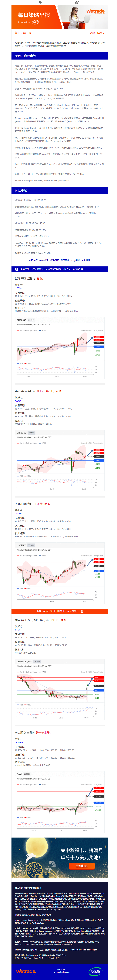Click the Trading Central badge under Powered by

pyautogui.click(x=35, y=22)
